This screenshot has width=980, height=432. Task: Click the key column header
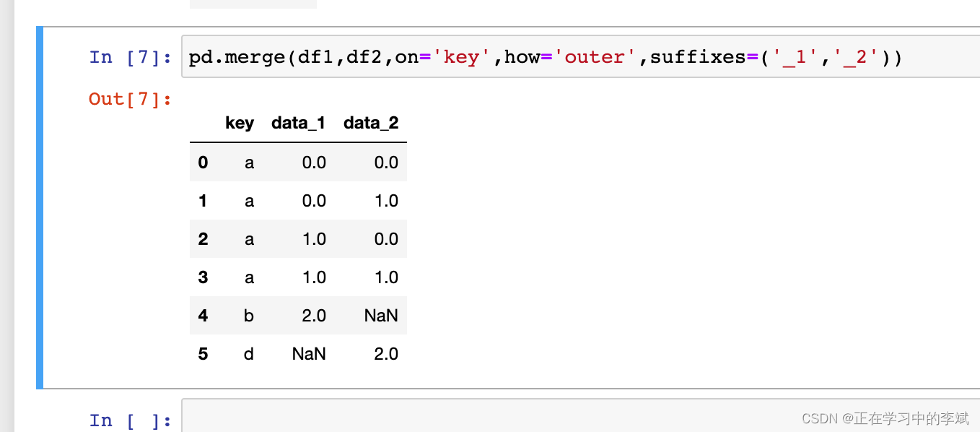pyautogui.click(x=240, y=123)
